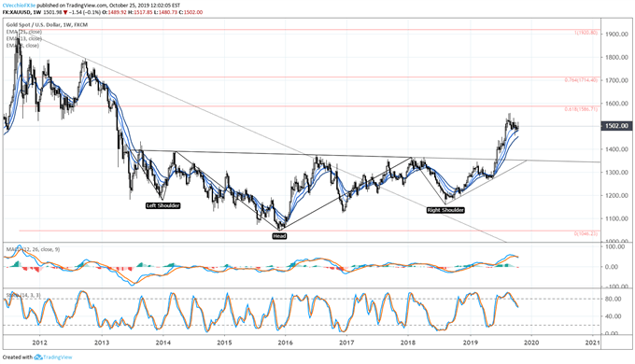Select the 'Left Shoulder' annotation label
635x364 pixels.
pos(162,205)
